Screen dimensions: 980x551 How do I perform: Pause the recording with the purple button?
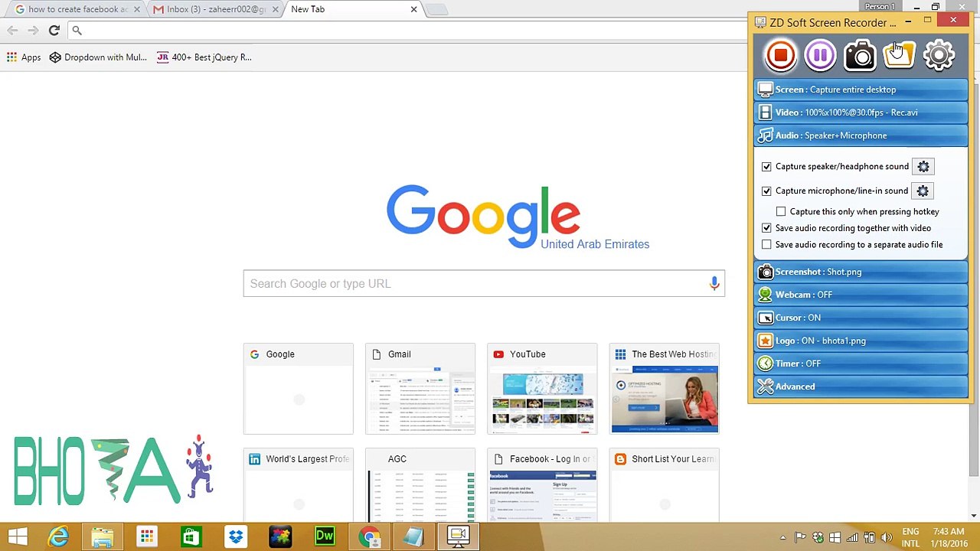tap(820, 55)
